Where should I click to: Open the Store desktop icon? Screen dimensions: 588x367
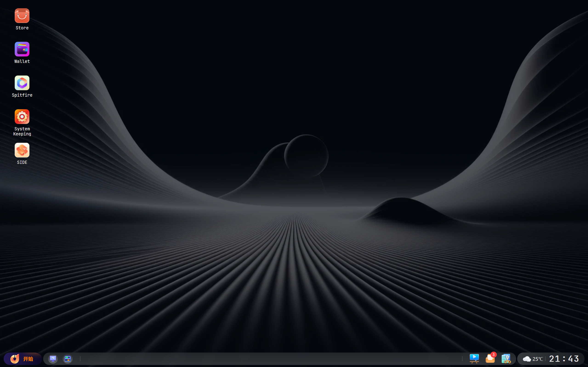point(22,16)
